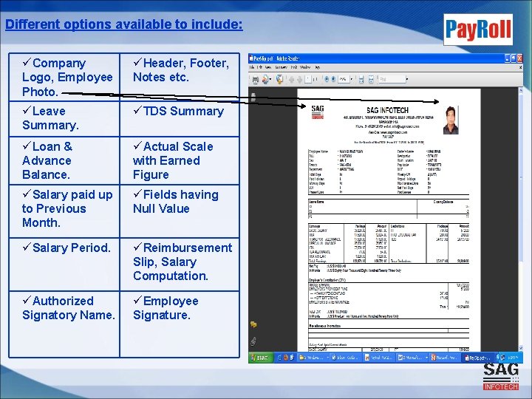Click the collaborate icon in Reader toolbar
532x399 pixels.
point(279,79)
